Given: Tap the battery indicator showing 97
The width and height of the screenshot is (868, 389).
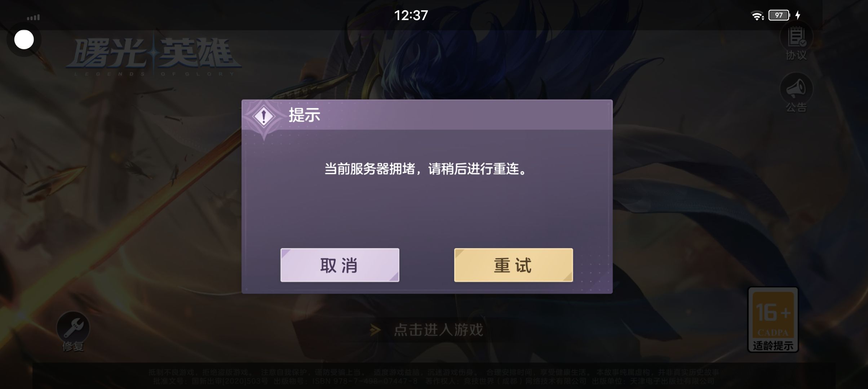Looking at the screenshot, I should tap(779, 15).
